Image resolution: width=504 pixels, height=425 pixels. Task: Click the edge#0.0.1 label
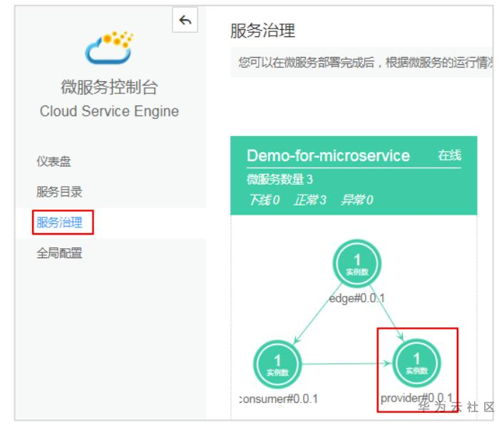(x=356, y=298)
